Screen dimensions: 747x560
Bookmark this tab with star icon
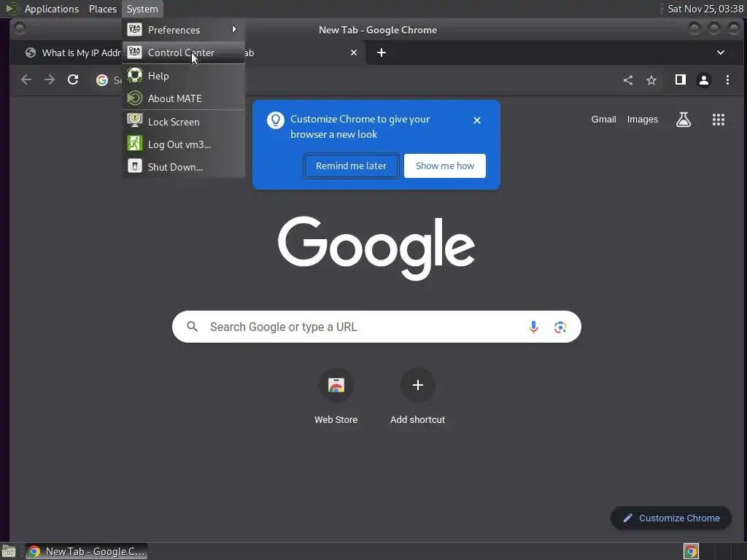point(651,80)
